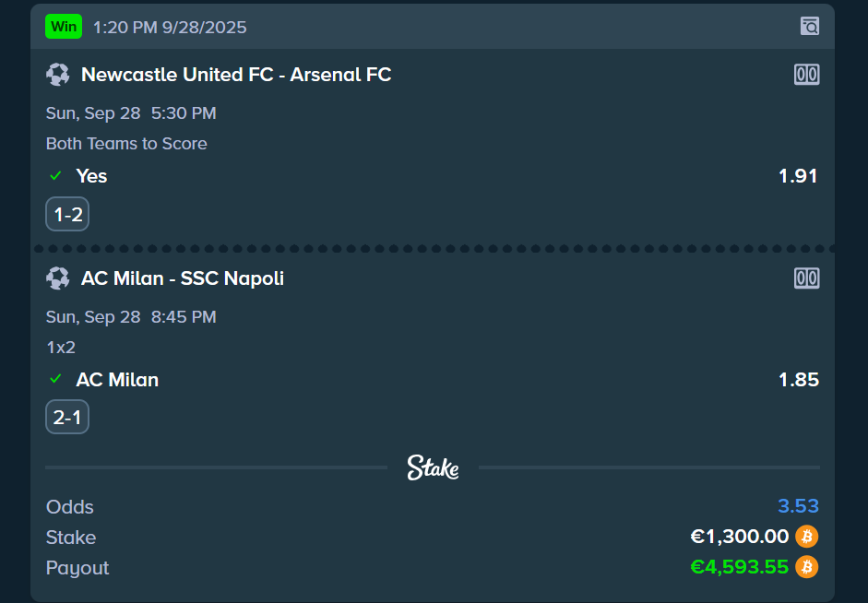The image size is (868, 603).
Task: Click the green Win status badge
Action: (x=64, y=27)
